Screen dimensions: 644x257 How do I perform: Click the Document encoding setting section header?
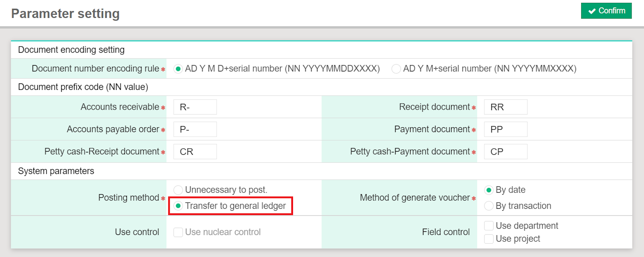pyautogui.click(x=71, y=50)
